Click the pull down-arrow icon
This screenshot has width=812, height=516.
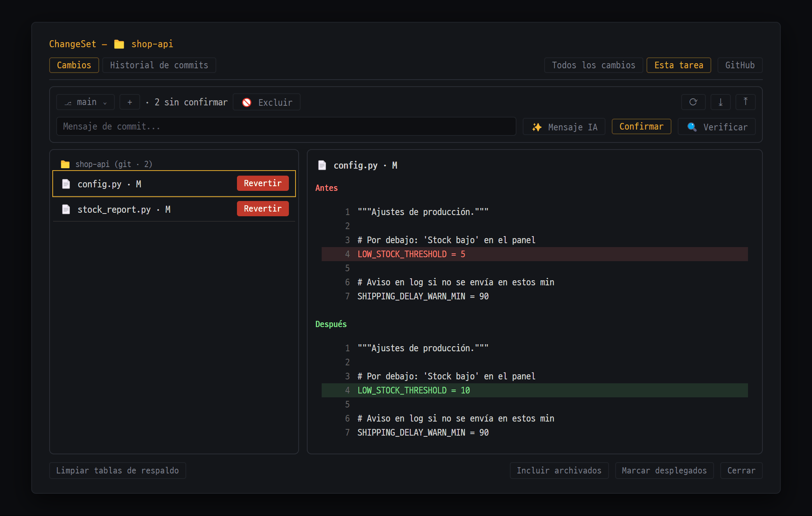point(721,102)
